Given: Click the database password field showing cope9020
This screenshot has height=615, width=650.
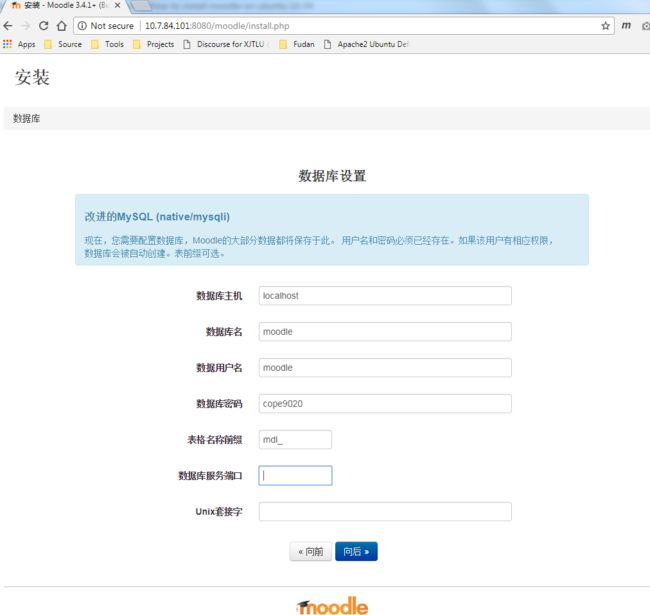Looking at the screenshot, I should [x=385, y=404].
